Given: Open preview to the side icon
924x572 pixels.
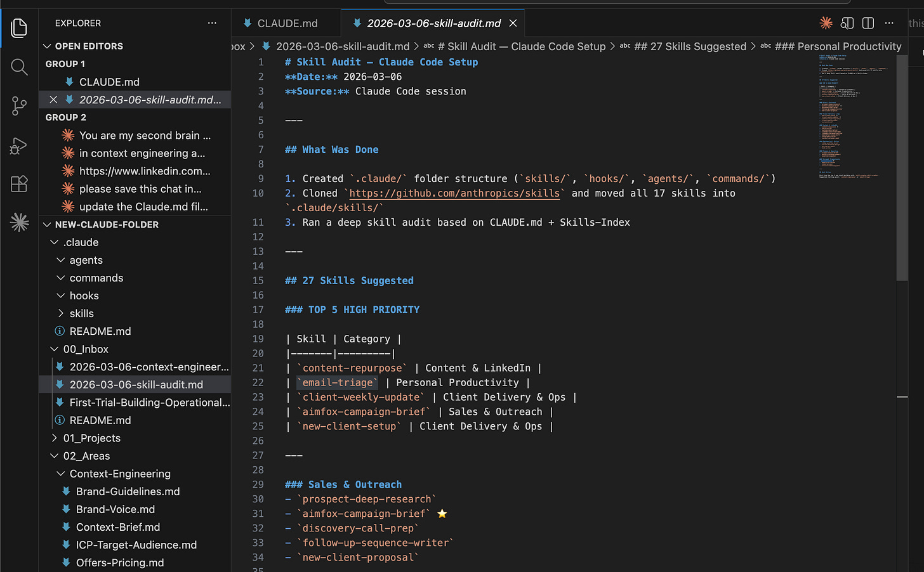Looking at the screenshot, I should (x=847, y=23).
